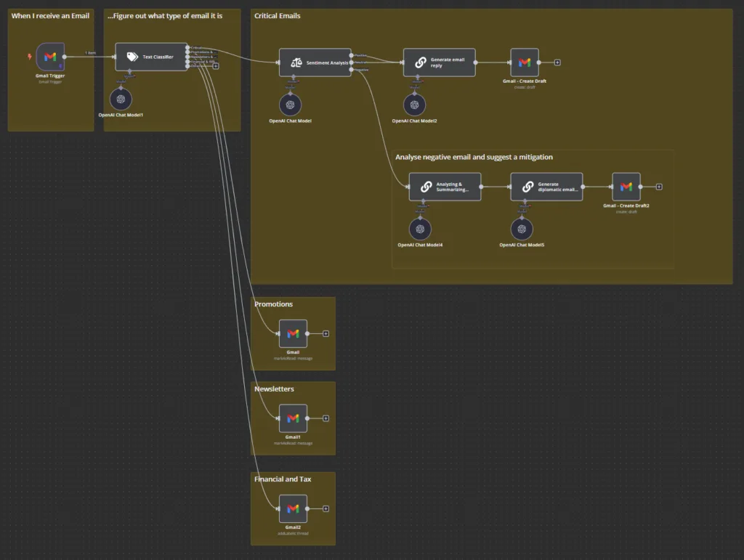
Task: Select the OpenAI Chat Model5 node
Action: tap(522, 229)
